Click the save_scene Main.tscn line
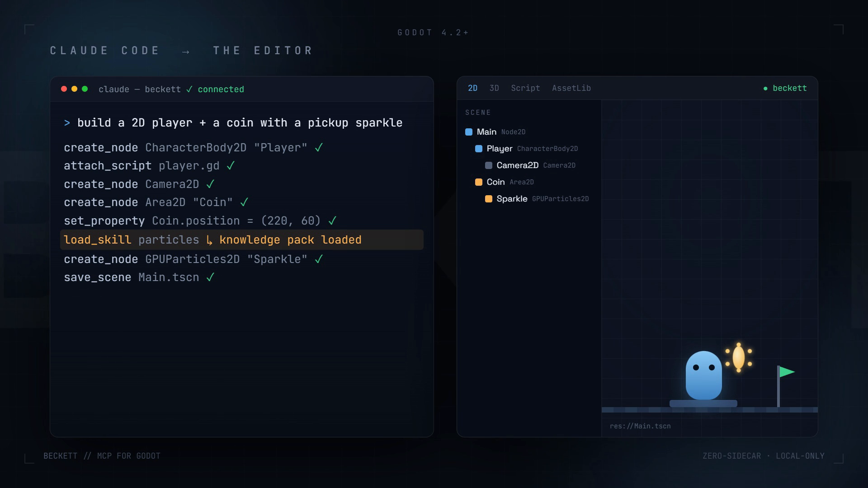The image size is (868, 488). click(x=139, y=277)
